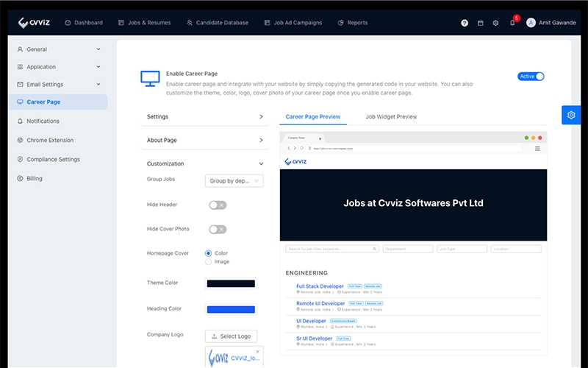The height and width of the screenshot is (368, 588).
Task: Expand the Settings section
Action: click(x=204, y=116)
